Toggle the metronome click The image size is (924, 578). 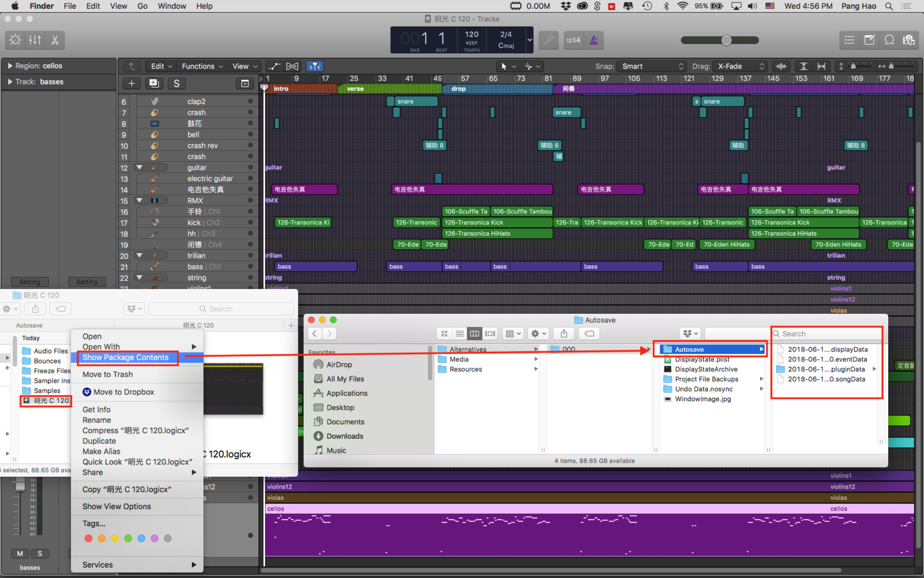click(x=594, y=40)
